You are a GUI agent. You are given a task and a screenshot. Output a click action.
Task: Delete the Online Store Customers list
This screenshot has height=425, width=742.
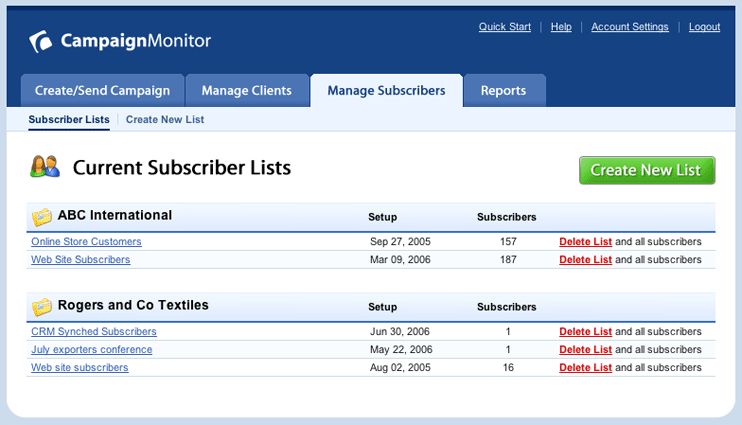click(585, 241)
